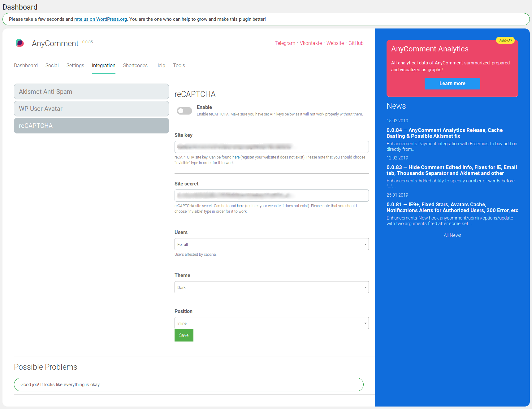Click the 15.02.2019 news date
The image size is (532, 409).
click(x=397, y=121)
